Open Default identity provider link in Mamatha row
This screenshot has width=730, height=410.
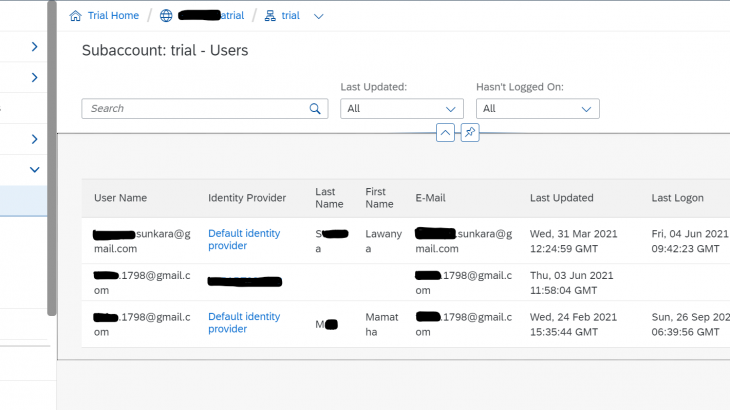coord(244,323)
